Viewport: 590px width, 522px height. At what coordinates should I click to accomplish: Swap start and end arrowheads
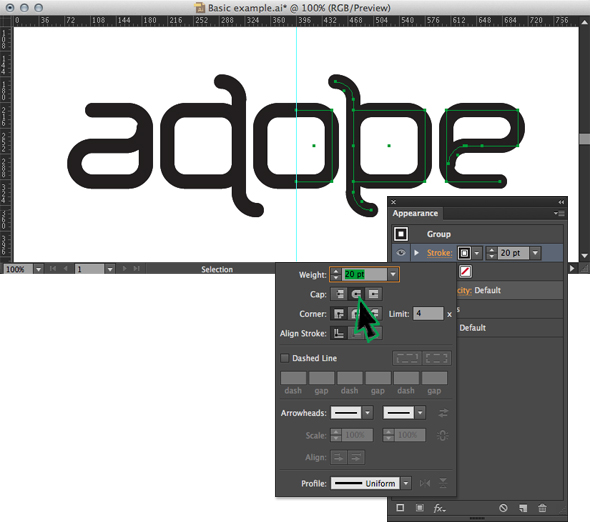(443, 413)
